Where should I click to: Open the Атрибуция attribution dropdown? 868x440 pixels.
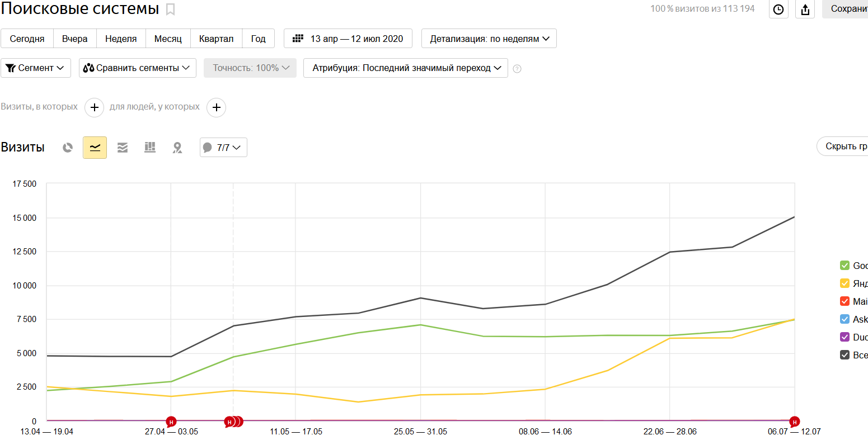[405, 68]
